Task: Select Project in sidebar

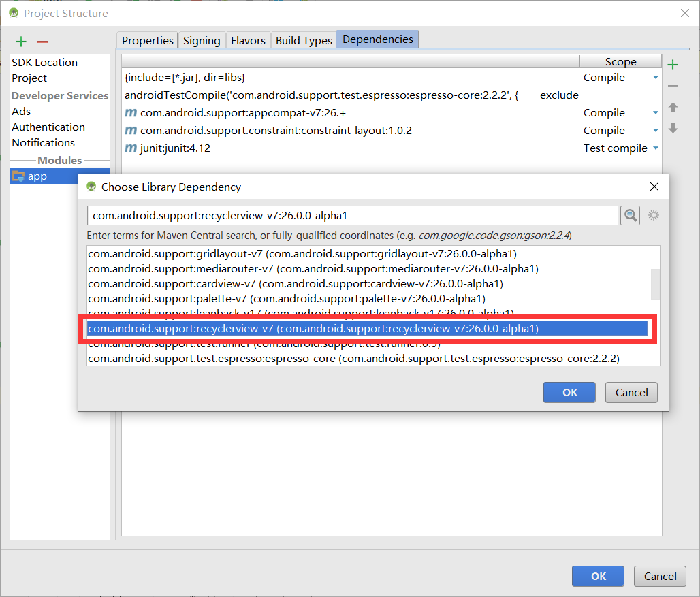Action: click(29, 78)
